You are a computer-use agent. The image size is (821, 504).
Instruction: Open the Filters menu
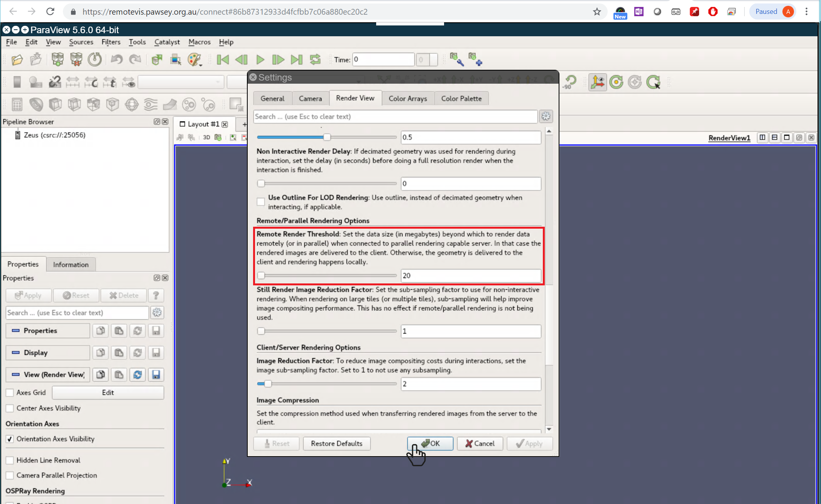pos(111,42)
